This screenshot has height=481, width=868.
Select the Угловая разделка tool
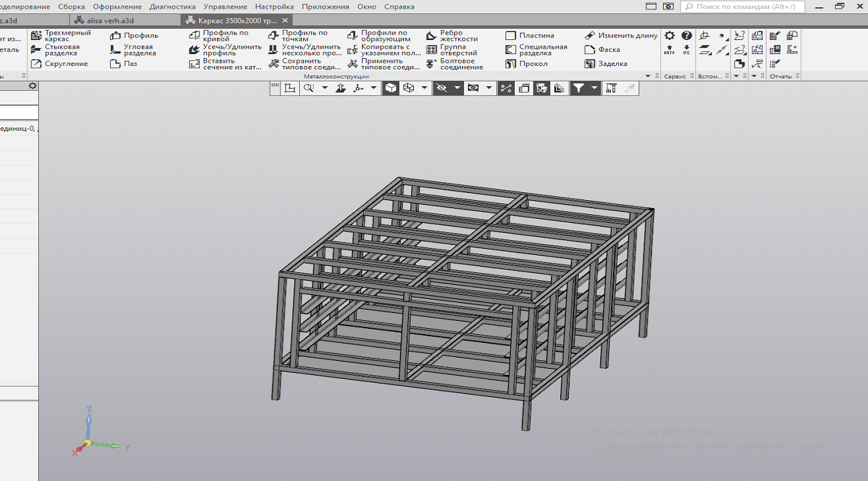[x=116, y=50]
